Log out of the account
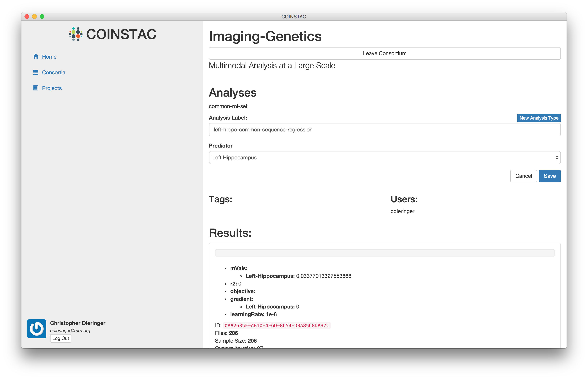This screenshot has height=379, width=588. click(60, 338)
